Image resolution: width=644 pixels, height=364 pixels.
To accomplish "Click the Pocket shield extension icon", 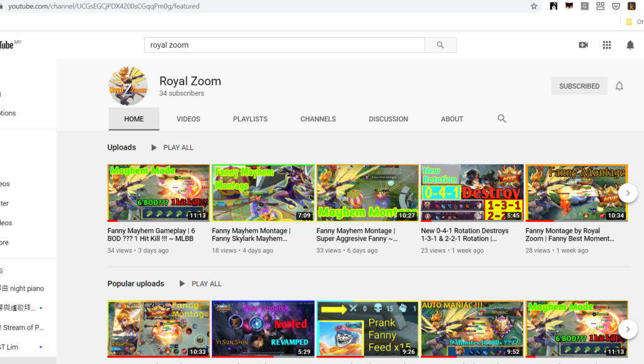I will (x=616, y=6).
